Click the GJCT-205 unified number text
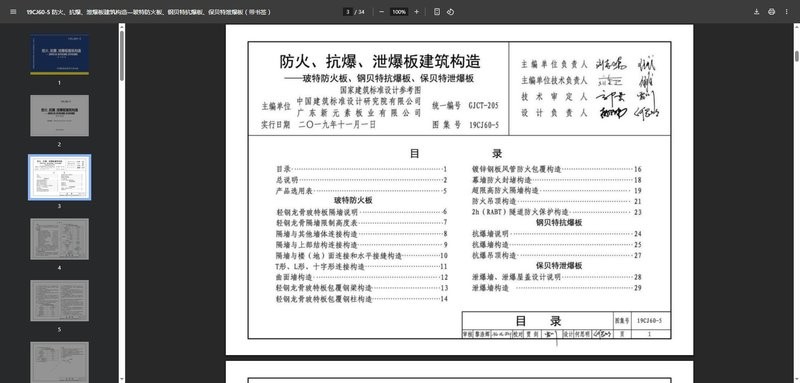This screenshot has width=800, height=383. [483, 106]
